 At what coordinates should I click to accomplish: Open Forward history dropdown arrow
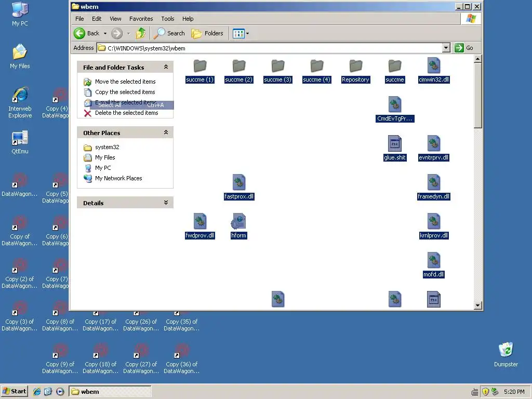129,33
